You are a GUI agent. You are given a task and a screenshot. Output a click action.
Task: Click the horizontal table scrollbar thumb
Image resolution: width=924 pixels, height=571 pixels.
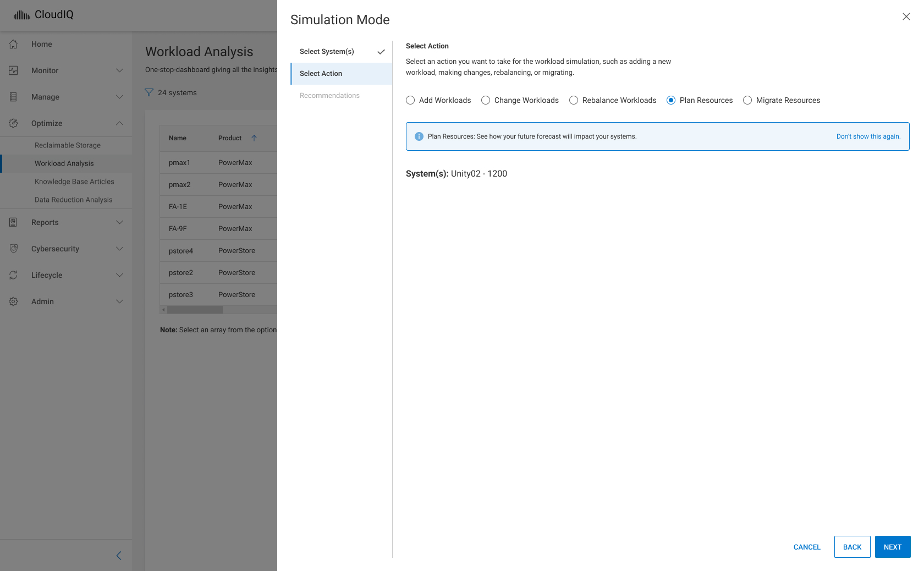click(195, 310)
